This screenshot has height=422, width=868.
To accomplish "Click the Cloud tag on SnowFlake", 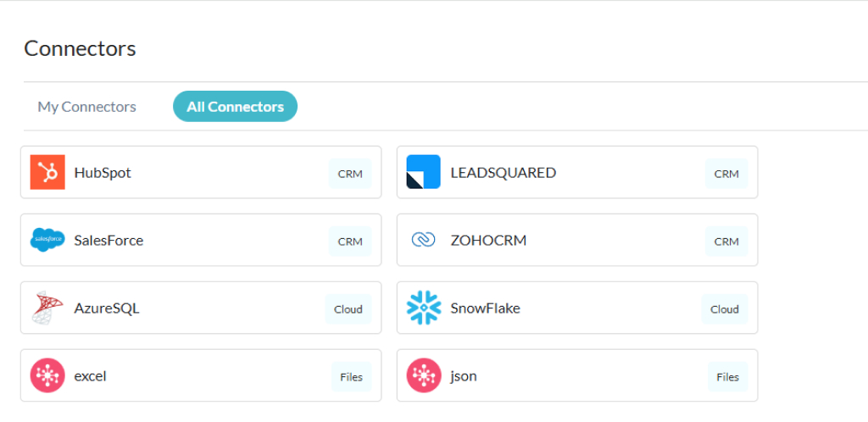I will point(725,309).
